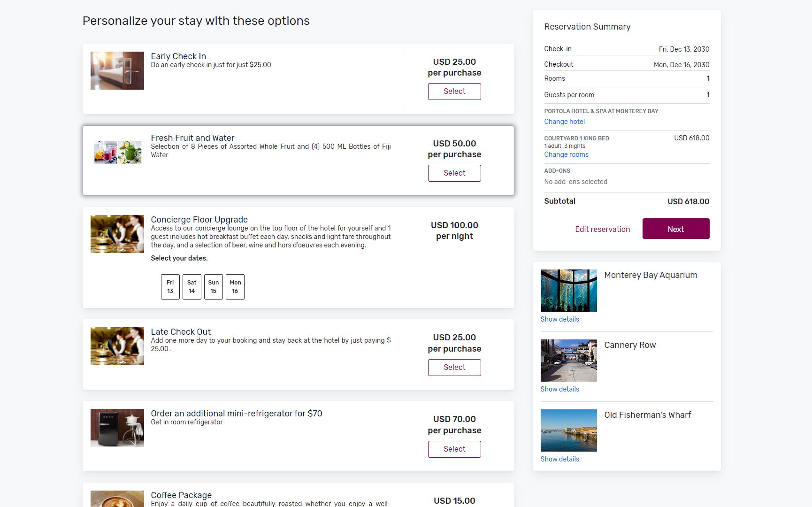Expand Show details under Cannery Row

(559, 389)
